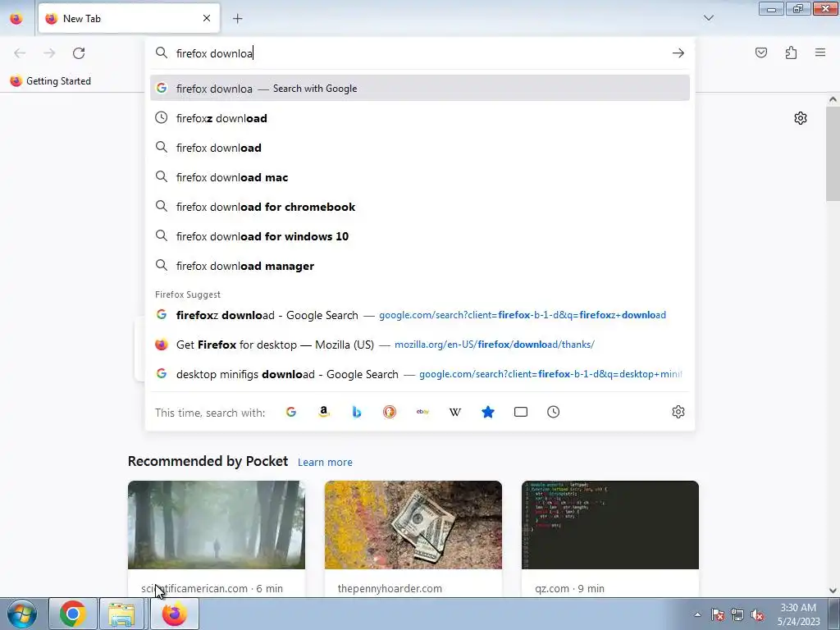Open the Windows Start menu
Screen dimensions: 840x630
click(x=22, y=614)
